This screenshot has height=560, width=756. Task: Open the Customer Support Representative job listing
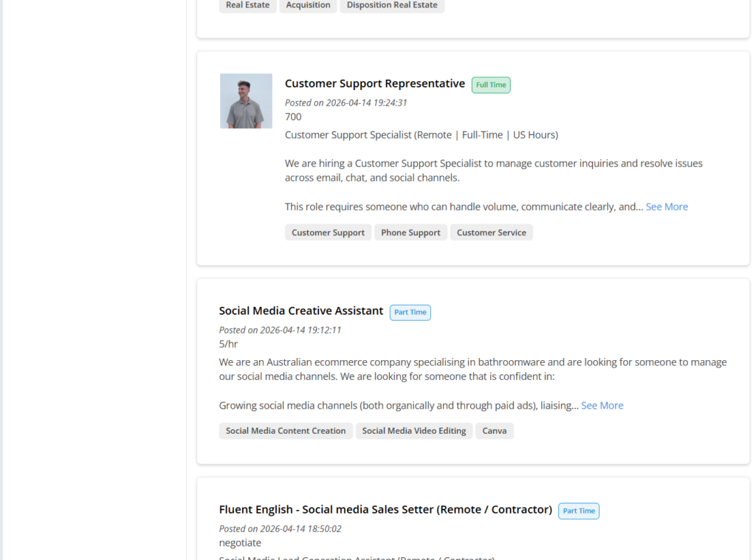[x=374, y=83]
